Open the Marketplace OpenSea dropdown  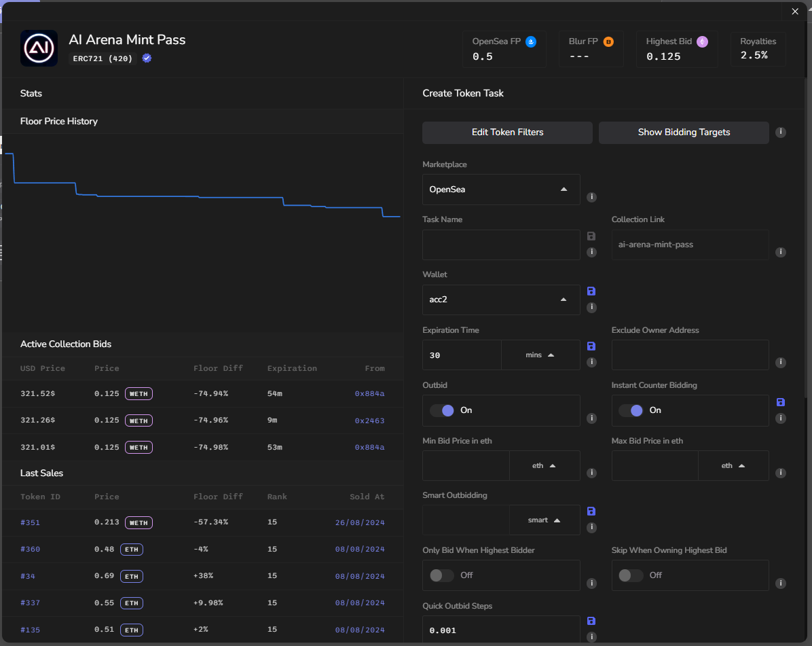[x=501, y=190]
